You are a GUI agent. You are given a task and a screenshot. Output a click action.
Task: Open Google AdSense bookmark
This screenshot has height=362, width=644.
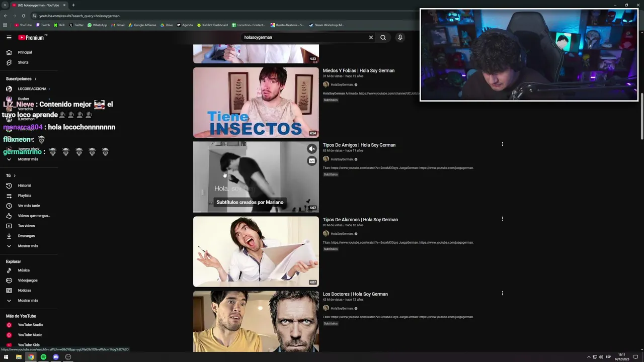coord(142,25)
